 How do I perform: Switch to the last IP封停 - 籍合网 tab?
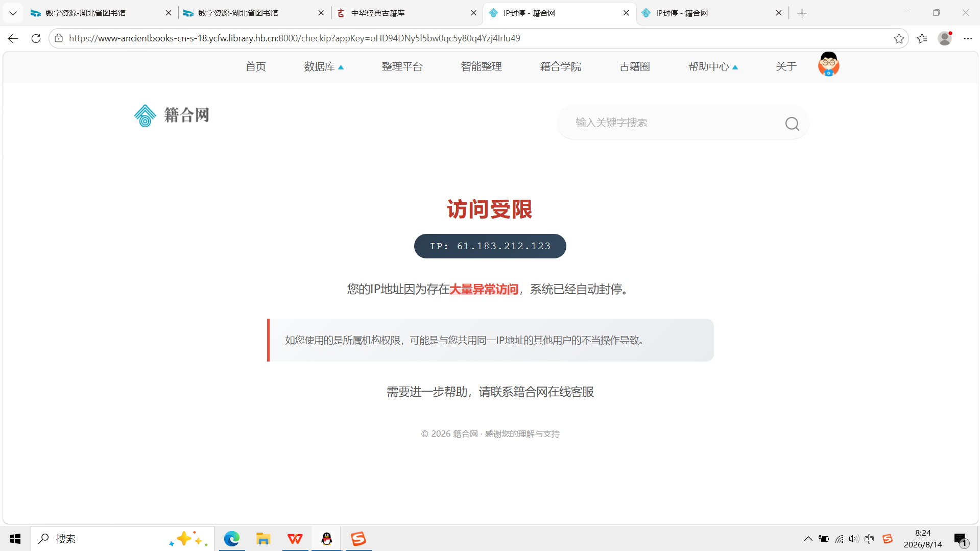[x=712, y=13]
